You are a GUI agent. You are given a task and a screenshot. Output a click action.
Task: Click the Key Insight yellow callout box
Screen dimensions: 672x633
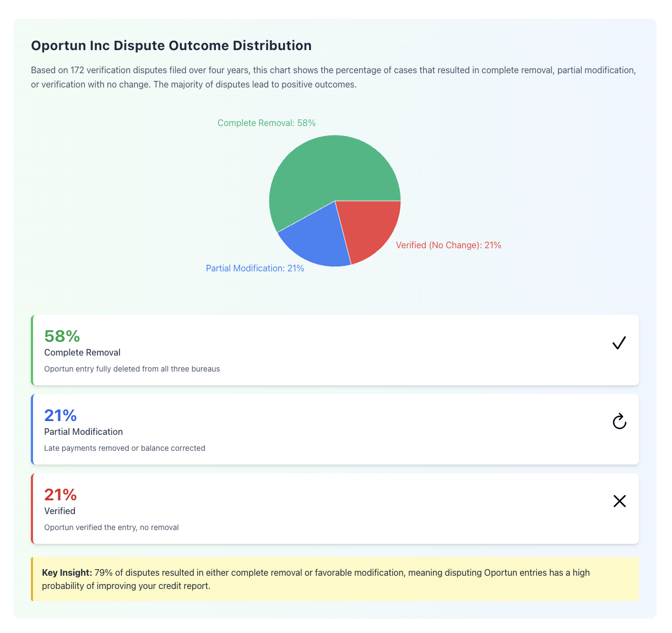pyautogui.click(x=335, y=579)
